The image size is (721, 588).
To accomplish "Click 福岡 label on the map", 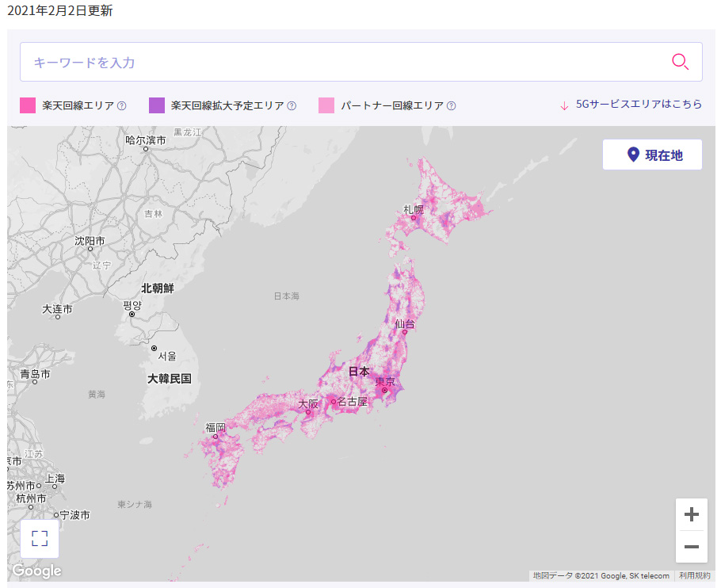I will click(x=216, y=428).
